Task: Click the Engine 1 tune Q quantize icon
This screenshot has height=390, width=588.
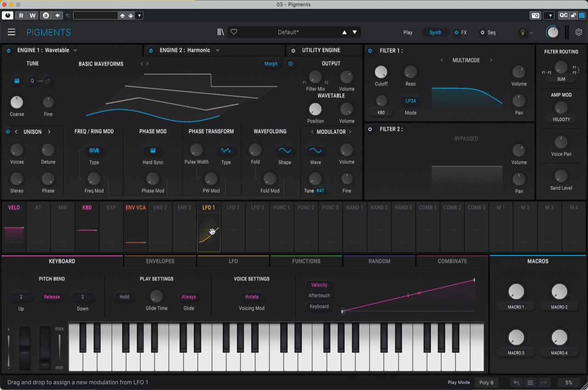Action: (x=32, y=81)
